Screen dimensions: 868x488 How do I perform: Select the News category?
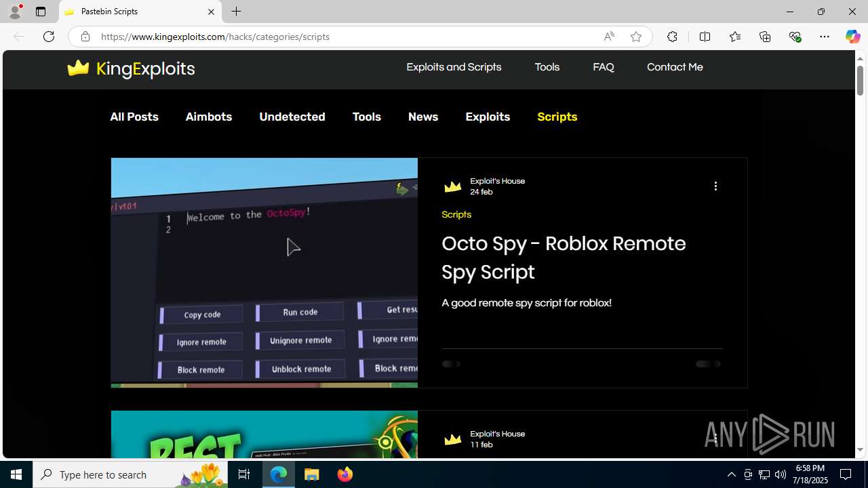pyautogui.click(x=423, y=117)
